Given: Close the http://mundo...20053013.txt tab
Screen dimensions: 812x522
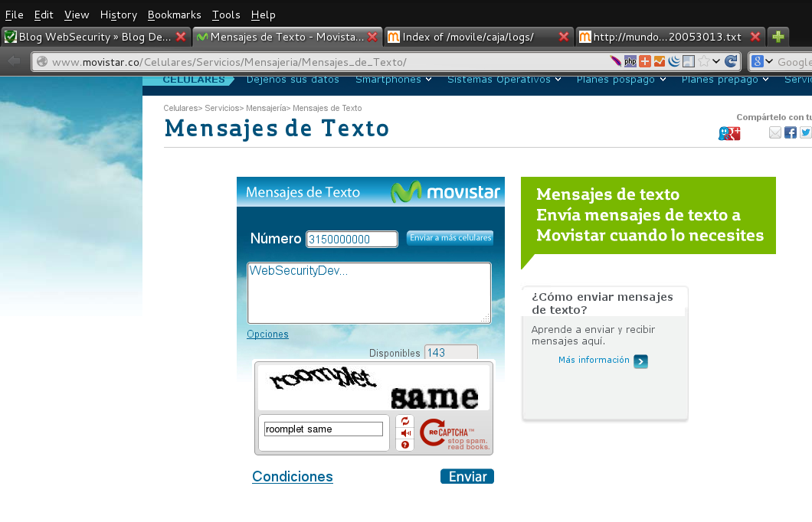Looking at the screenshot, I should (755, 37).
